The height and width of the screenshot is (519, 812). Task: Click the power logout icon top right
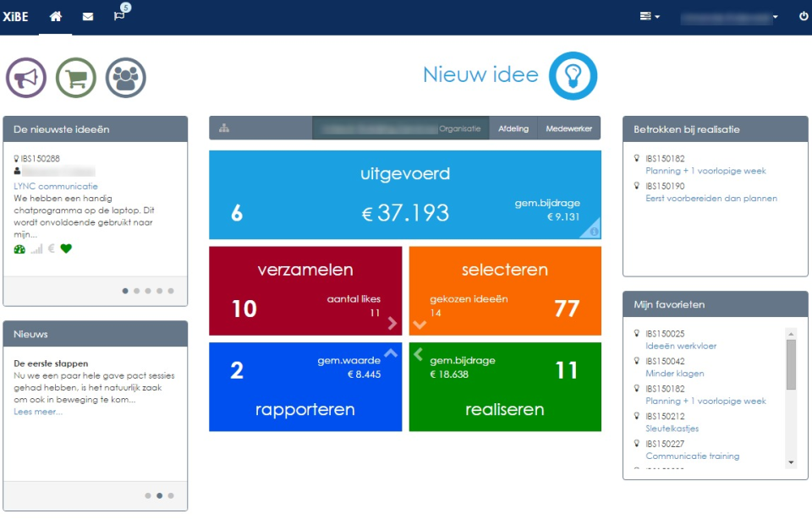(802, 15)
